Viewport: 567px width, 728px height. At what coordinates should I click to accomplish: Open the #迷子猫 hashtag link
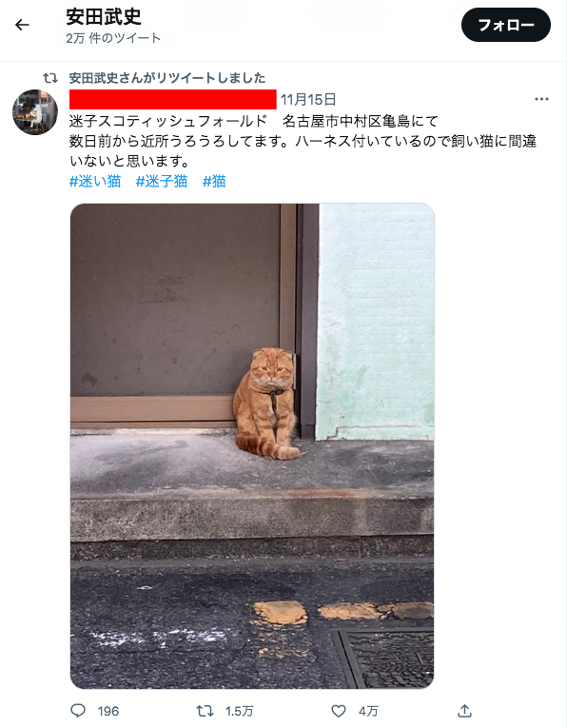tap(162, 181)
